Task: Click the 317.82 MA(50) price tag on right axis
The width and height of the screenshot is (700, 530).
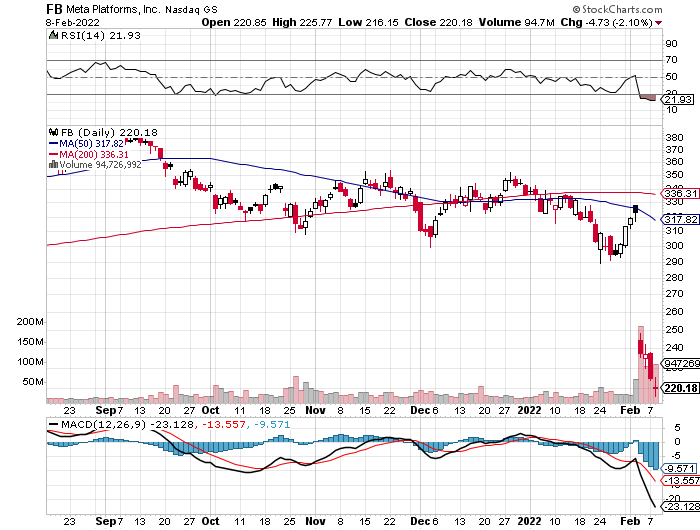Action: [x=679, y=219]
